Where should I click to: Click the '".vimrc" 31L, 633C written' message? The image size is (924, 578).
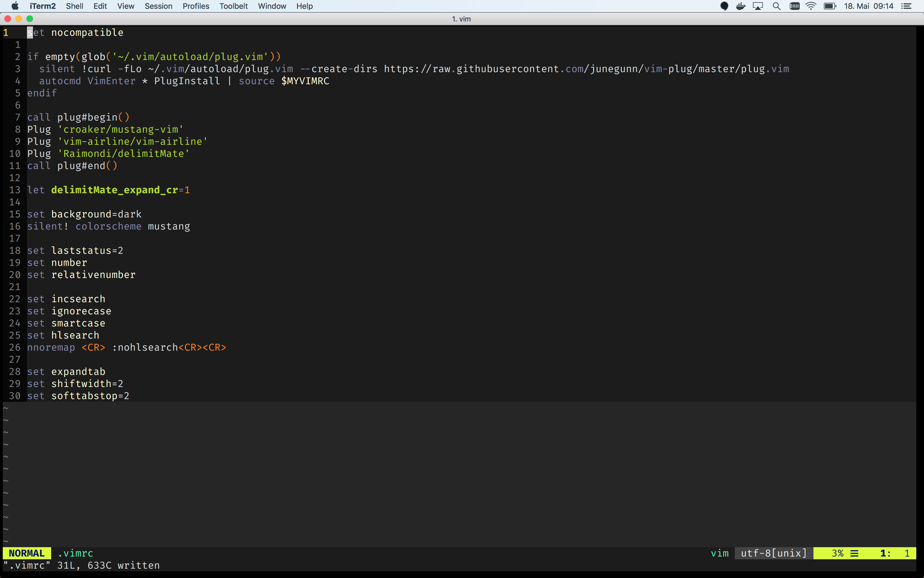coord(81,565)
